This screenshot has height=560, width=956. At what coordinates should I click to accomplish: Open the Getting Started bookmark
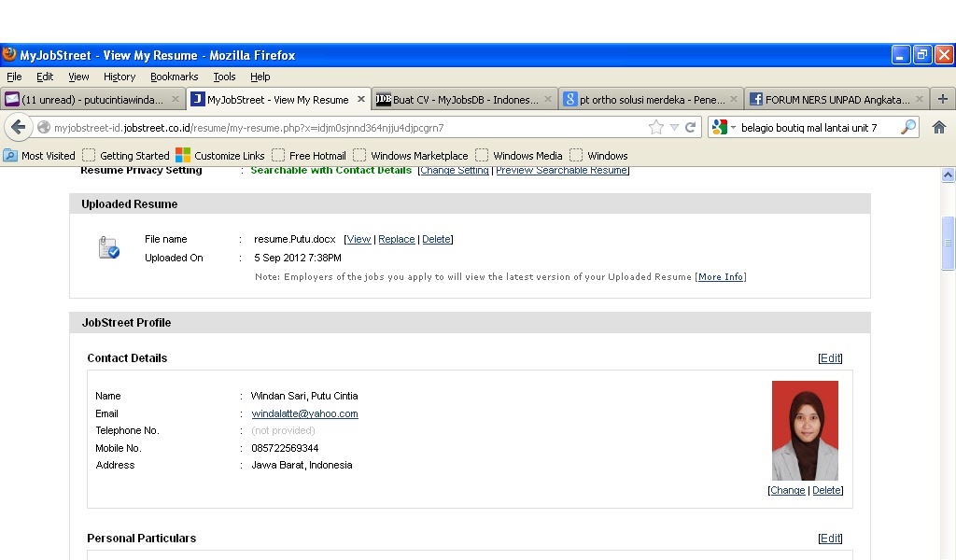pos(126,155)
